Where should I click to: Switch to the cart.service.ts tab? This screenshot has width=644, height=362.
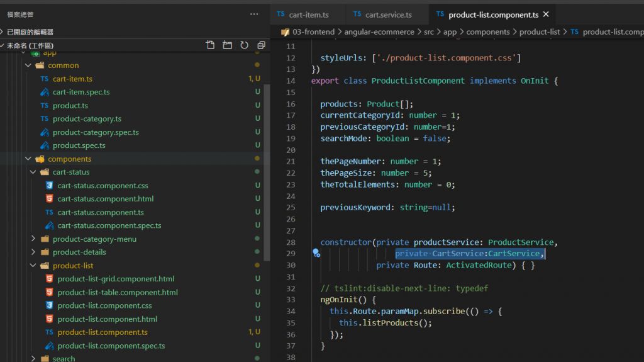coord(388,14)
